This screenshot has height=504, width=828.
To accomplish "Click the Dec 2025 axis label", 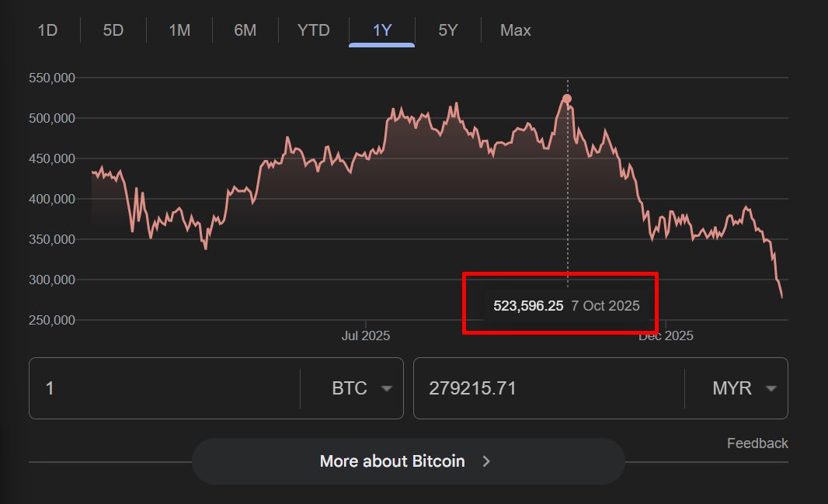I will (x=666, y=336).
